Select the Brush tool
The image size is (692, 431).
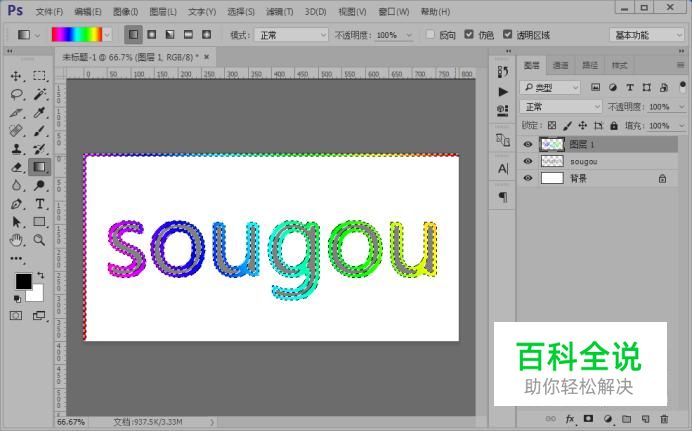[x=39, y=131]
